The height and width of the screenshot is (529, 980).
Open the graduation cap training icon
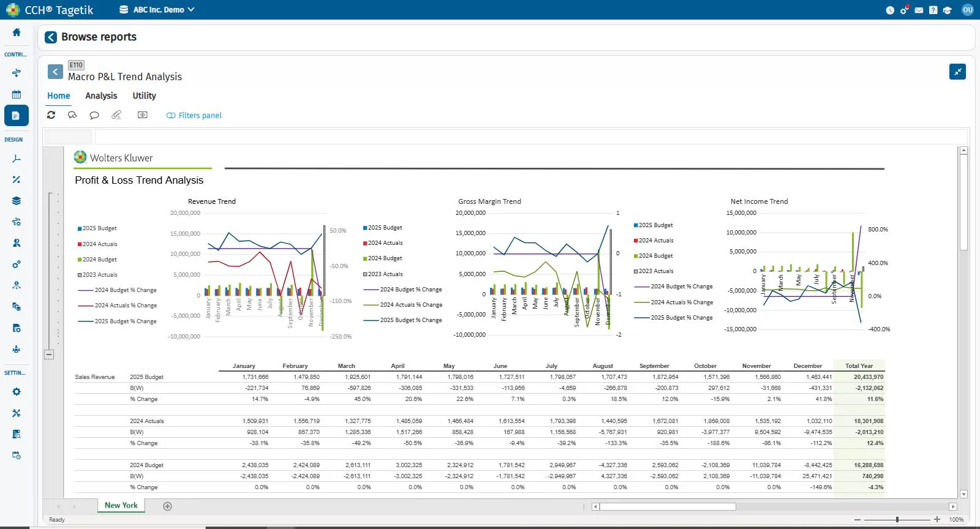click(947, 10)
